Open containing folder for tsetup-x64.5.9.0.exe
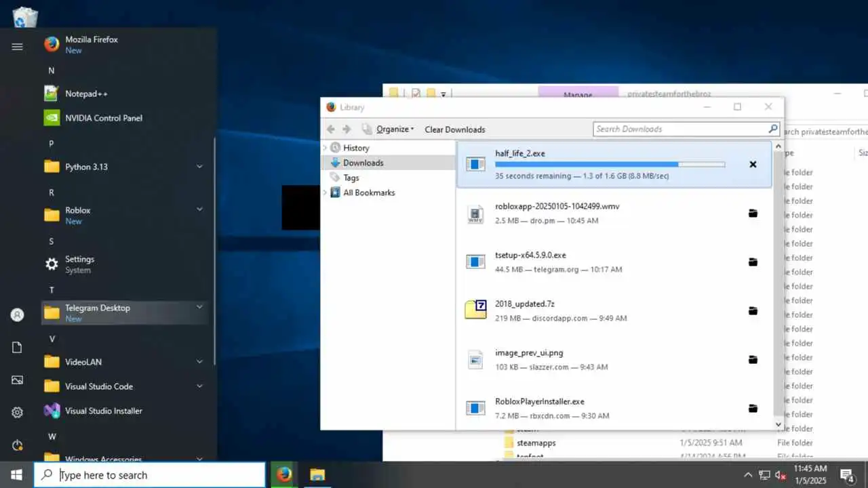The image size is (868, 488). [753, 262]
